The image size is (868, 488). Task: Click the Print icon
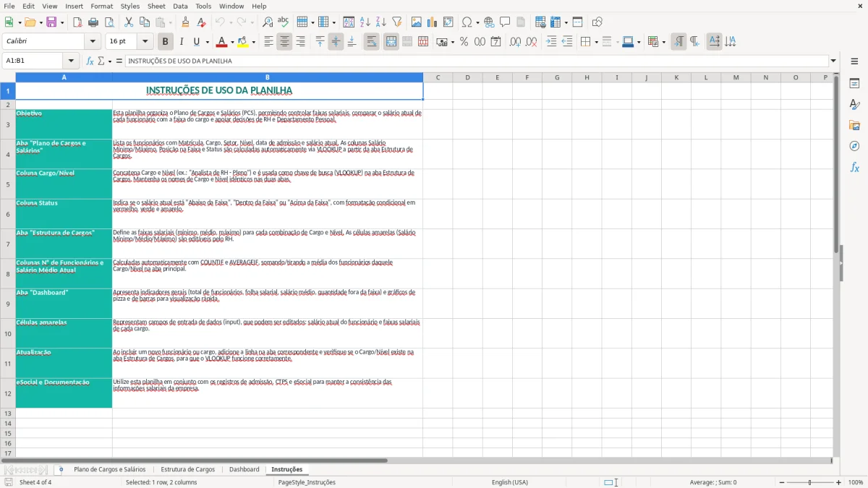(x=93, y=22)
